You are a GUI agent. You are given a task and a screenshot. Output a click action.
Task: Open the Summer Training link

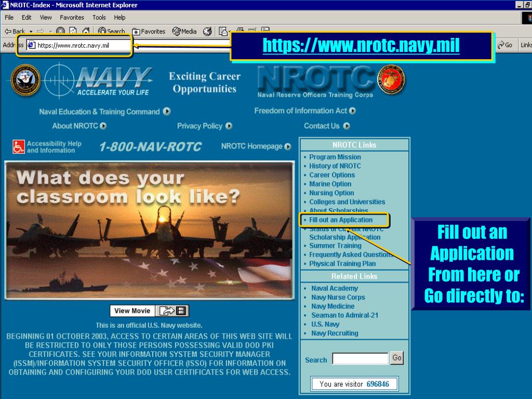click(x=335, y=246)
